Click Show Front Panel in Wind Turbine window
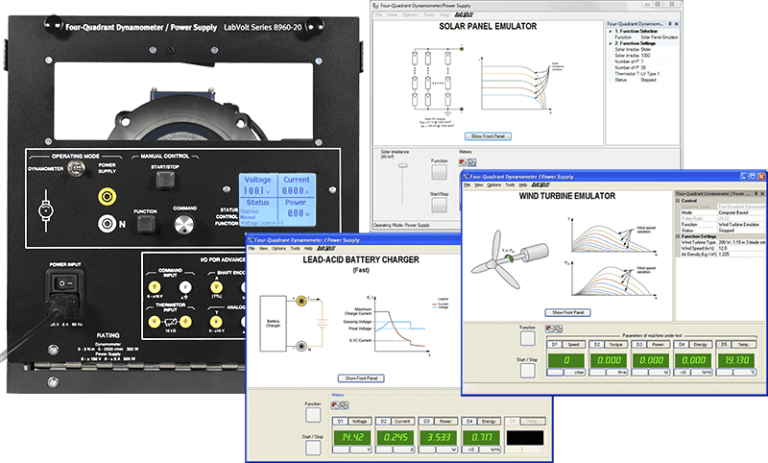The image size is (768, 463). [568, 312]
